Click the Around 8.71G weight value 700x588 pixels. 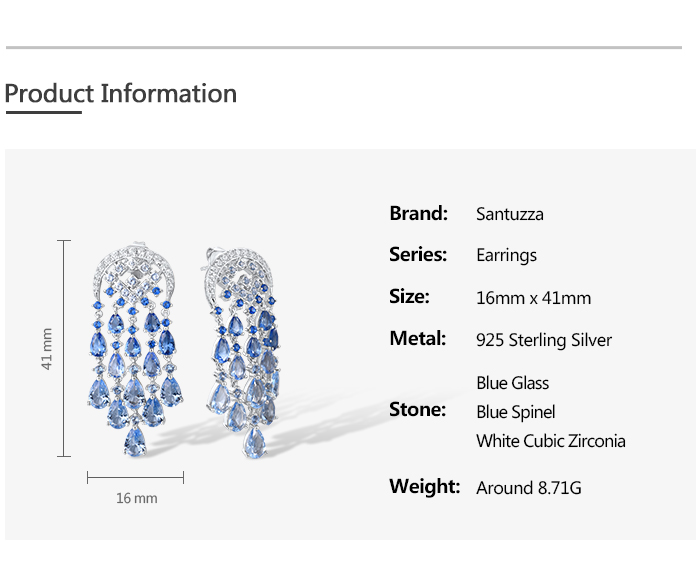coord(528,488)
